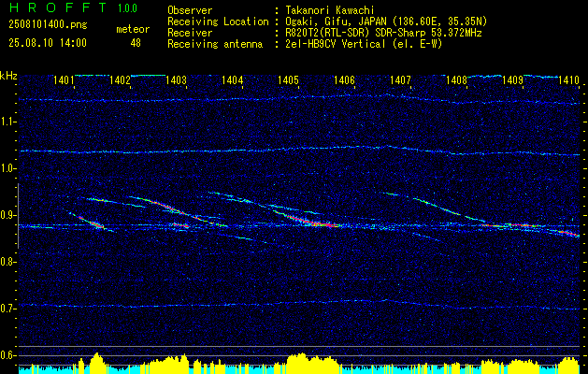
Task: Click the 1406 time marker
Action: click(x=344, y=79)
